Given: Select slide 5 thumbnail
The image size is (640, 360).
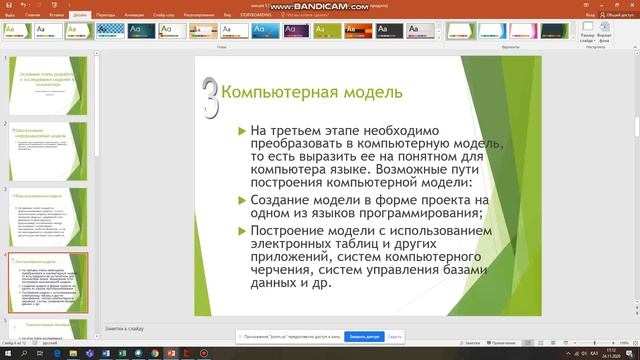Looking at the screenshot, I should (48, 329).
